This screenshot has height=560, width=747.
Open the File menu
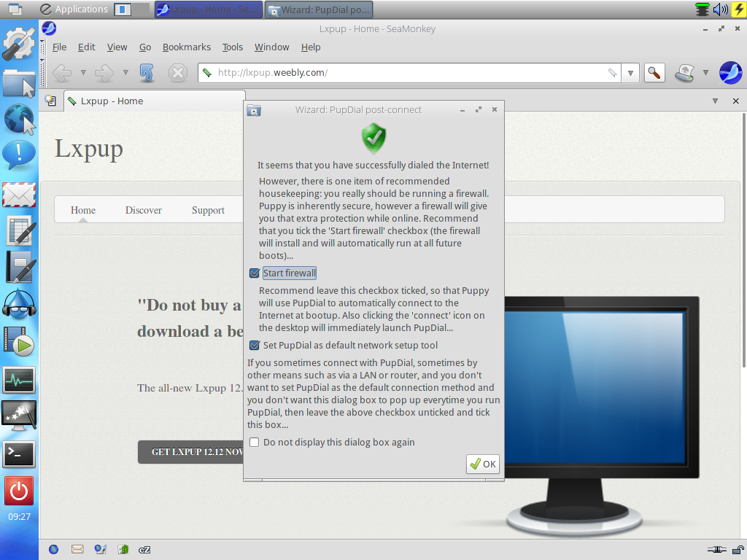59,47
